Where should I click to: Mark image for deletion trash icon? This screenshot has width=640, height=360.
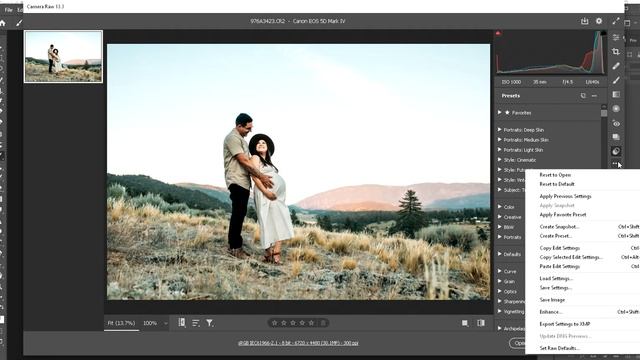[323, 323]
